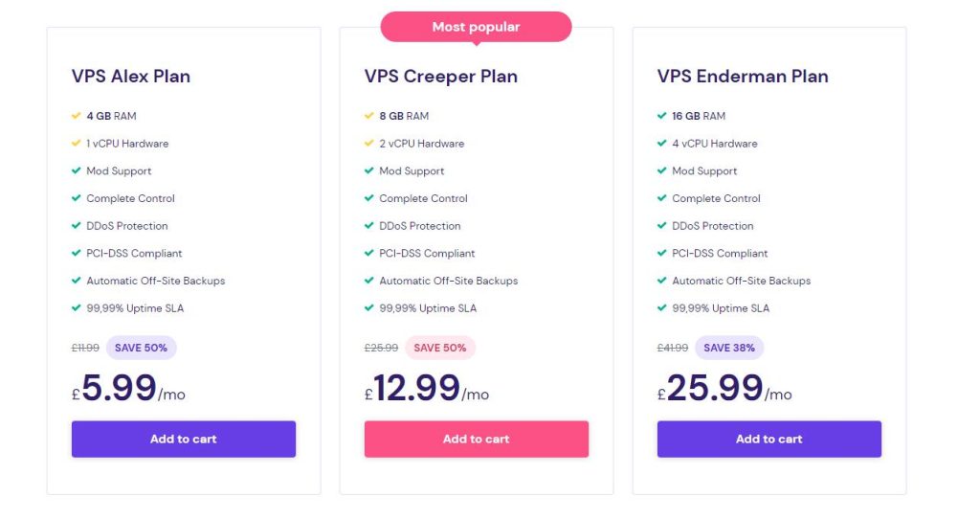Image resolution: width=980 pixels, height=520 pixels.
Task: Click the Most popular badge
Action: coord(476,27)
